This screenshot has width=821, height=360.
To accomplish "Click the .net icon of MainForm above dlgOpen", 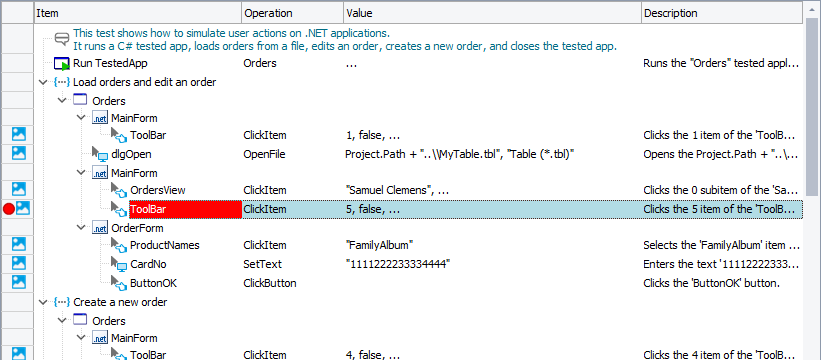I will (99, 118).
